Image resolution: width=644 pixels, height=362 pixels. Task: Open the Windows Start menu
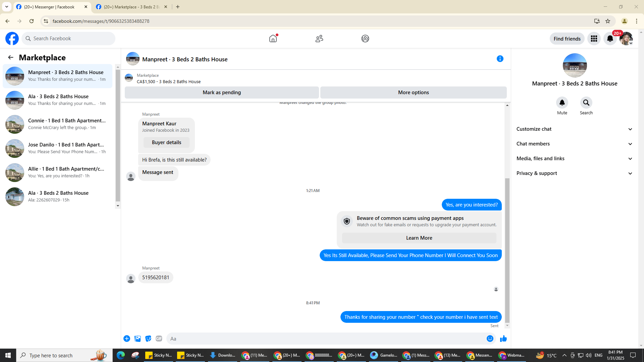click(x=8, y=355)
